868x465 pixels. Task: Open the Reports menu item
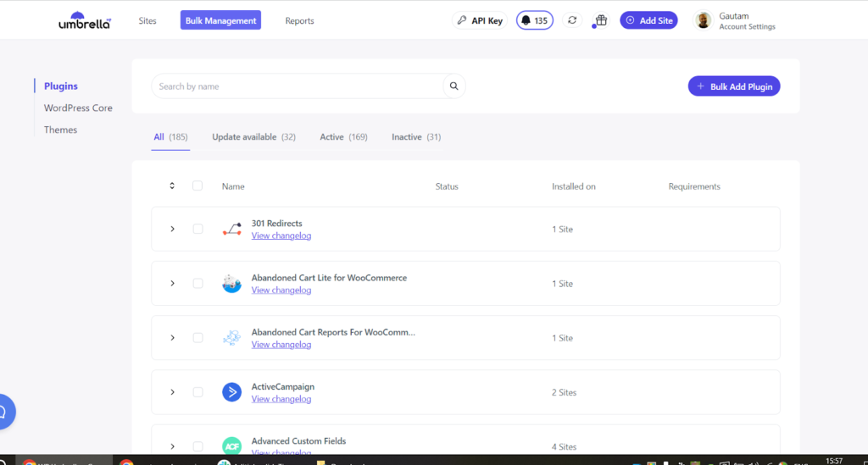click(299, 21)
